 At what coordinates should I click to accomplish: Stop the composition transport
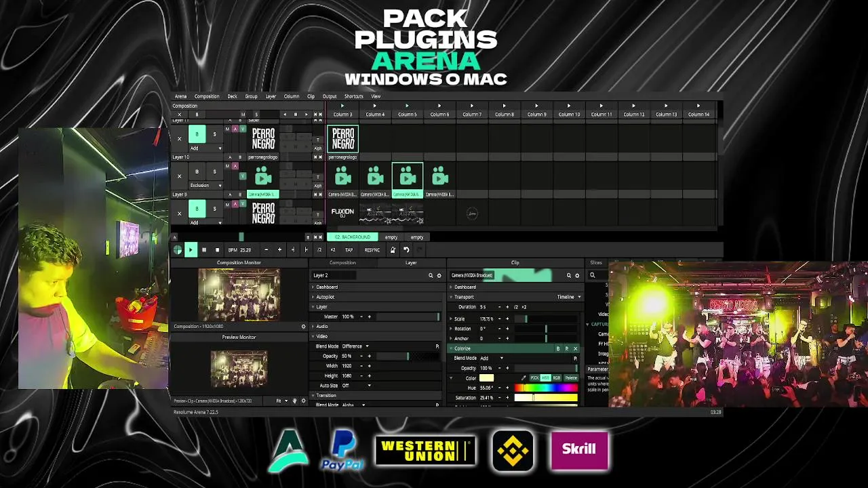click(217, 250)
